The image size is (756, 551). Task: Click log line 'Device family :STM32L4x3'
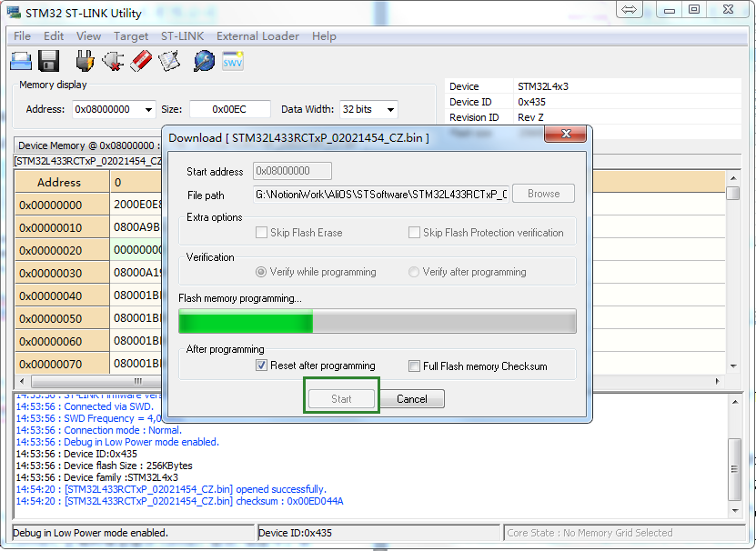click(97, 477)
